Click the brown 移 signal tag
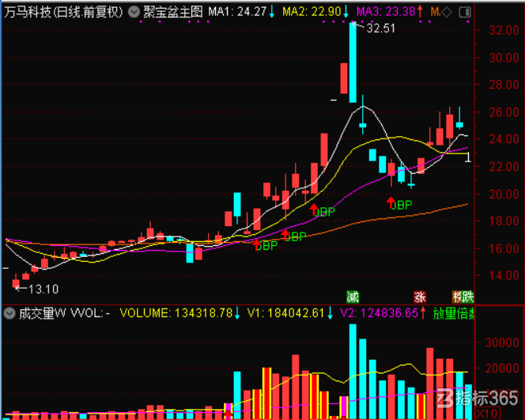Viewport: 525px width, 420px height. 457,297
